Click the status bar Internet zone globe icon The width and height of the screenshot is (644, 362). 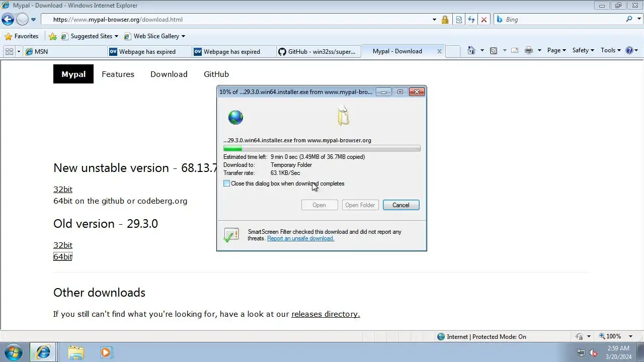441,337
